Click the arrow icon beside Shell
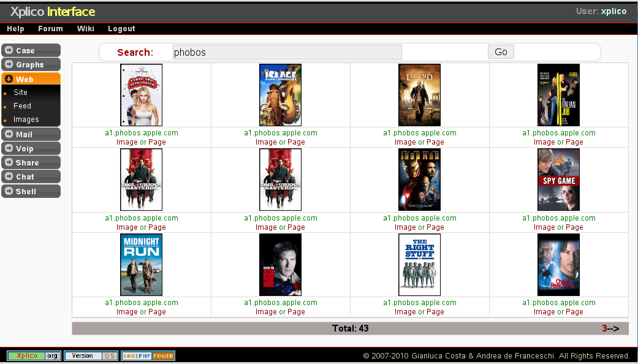The image size is (638, 364). tap(9, 191)
